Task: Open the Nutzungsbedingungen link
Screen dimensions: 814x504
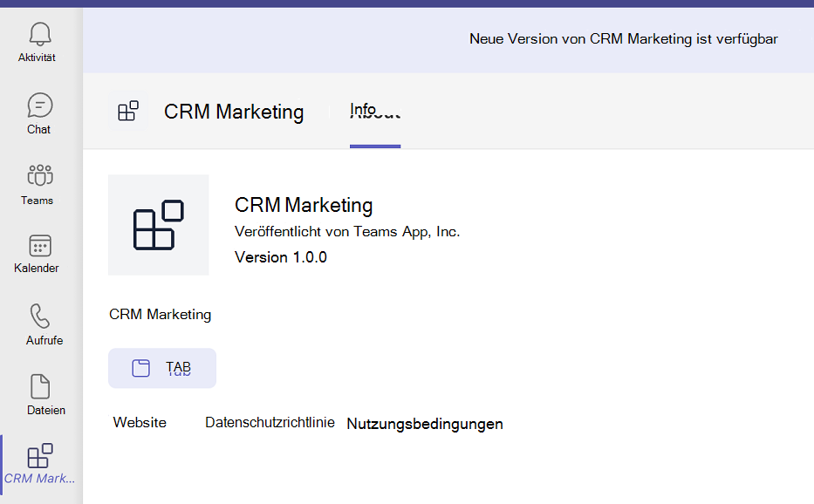Action: pos(425,424)
